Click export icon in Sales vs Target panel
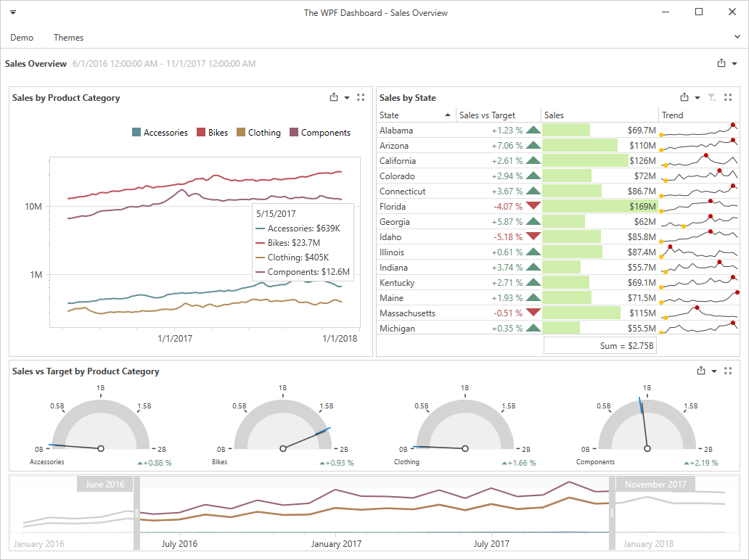 [701, 371]
